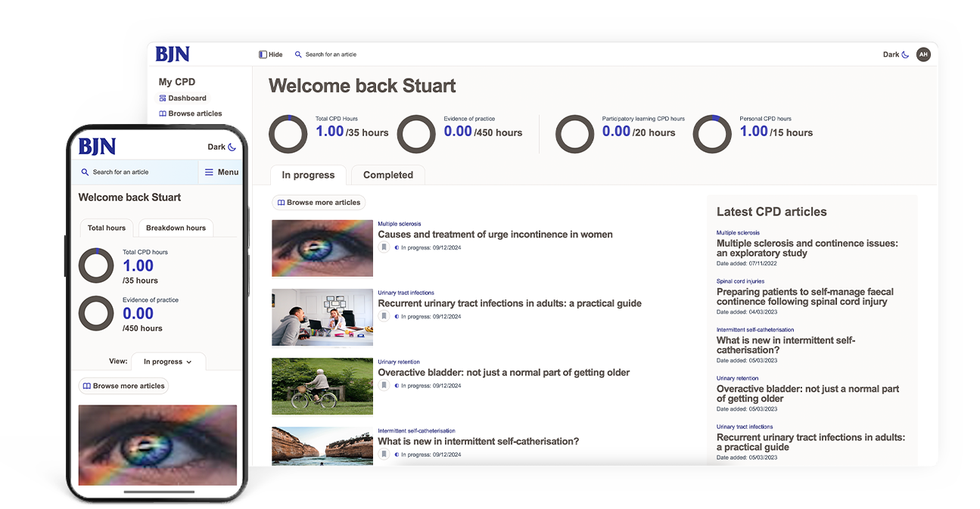Click the Browse more articles button
Viewport: 980px width, 509px height.
point(319,202)
